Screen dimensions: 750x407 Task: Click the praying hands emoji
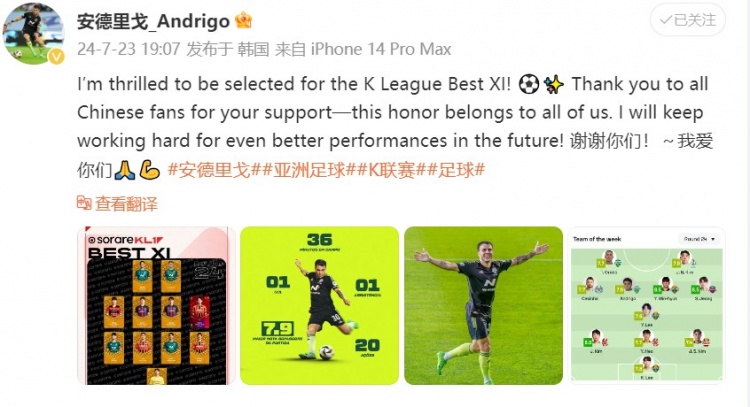125,170
